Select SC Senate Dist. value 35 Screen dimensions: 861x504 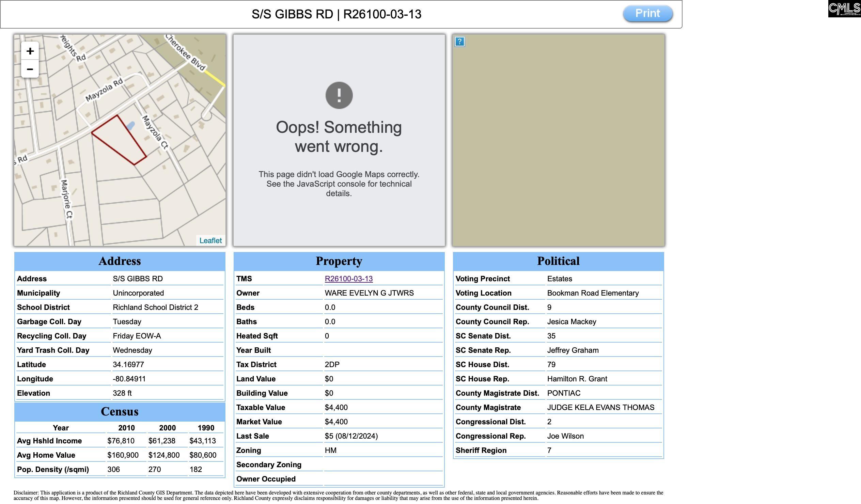[x=551, y=336]
